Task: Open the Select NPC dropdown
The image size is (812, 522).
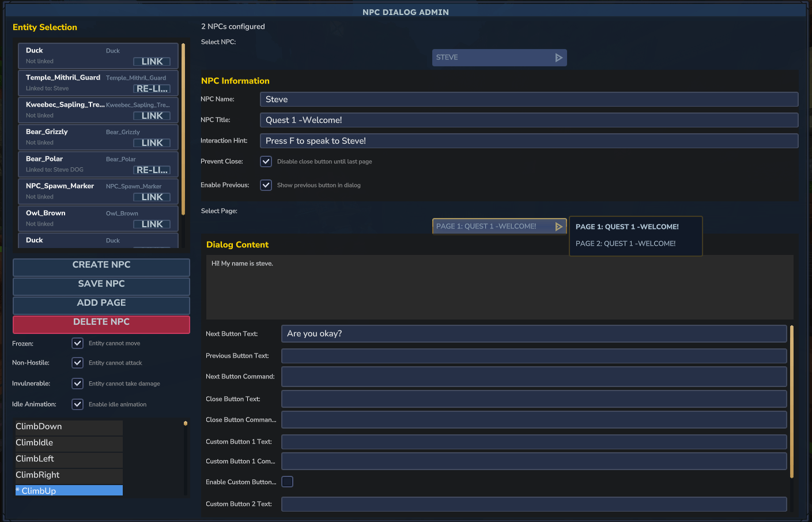Action: point(499,57)
